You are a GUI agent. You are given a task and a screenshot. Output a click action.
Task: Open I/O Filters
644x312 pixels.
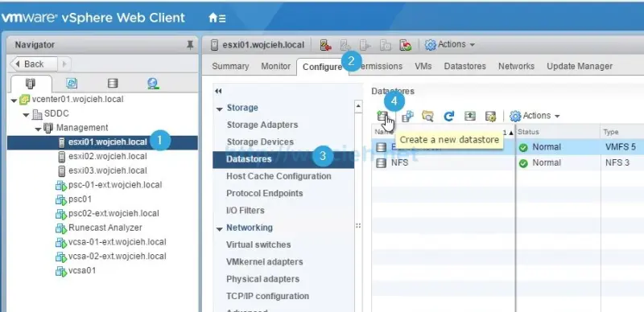pyautogui.click(x=246, y=211)
